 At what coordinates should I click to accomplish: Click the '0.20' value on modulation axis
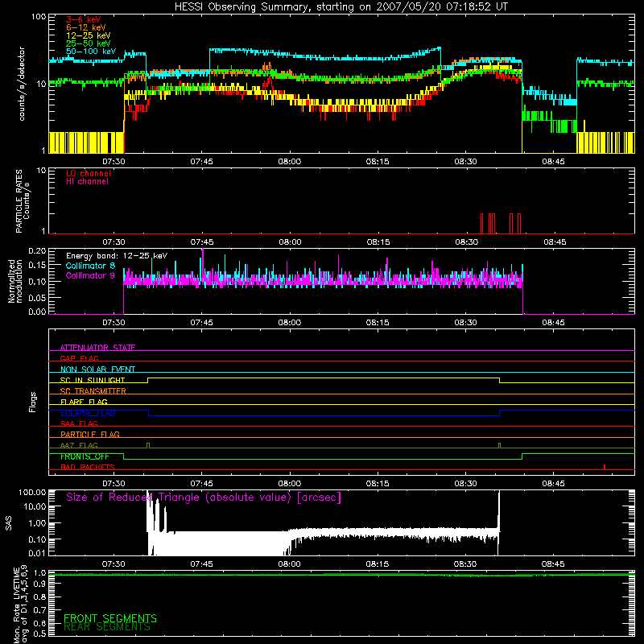37,251
